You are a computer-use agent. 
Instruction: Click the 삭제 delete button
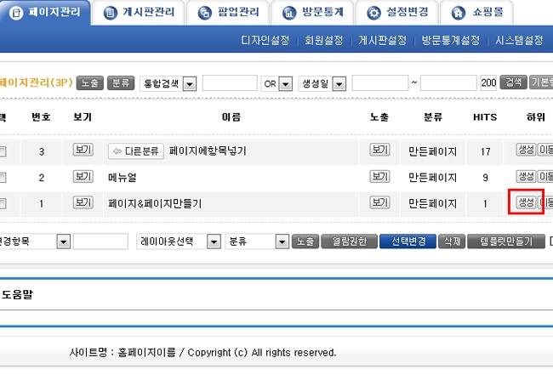click(x=452, y=241)
